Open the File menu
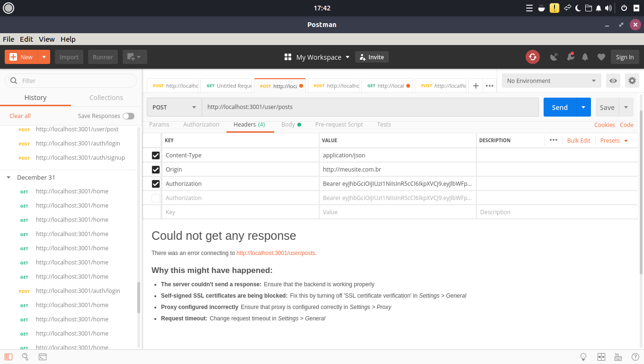The image size is (644, 364). [9, 39]
